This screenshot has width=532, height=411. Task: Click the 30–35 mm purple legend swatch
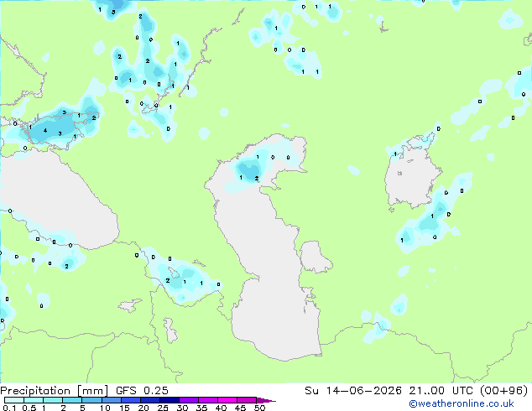pos(188,400)
